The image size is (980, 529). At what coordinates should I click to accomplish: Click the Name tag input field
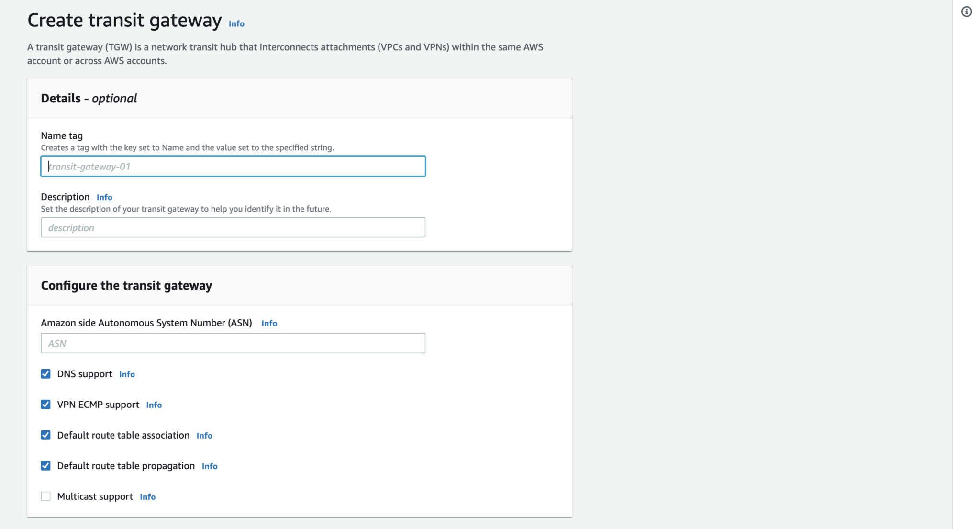coord(233,166)
